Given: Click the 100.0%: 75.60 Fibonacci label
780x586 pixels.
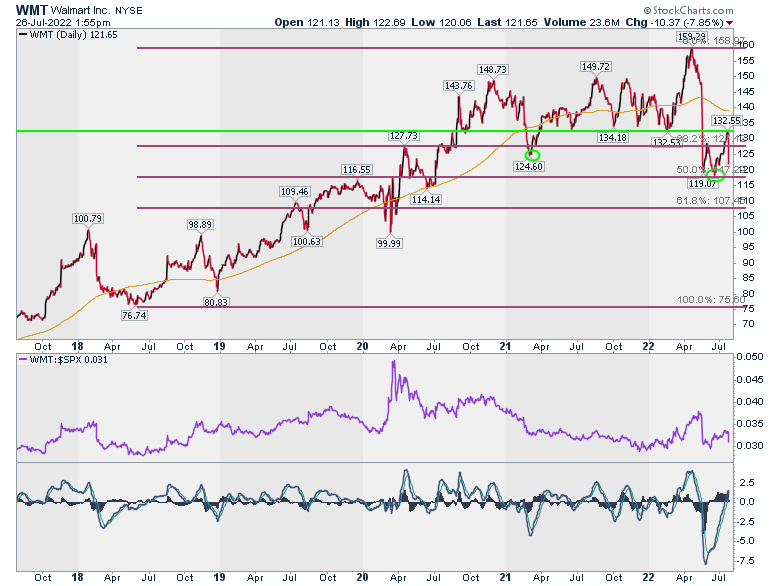Looking at the screenshot, I should click(711, 299).
